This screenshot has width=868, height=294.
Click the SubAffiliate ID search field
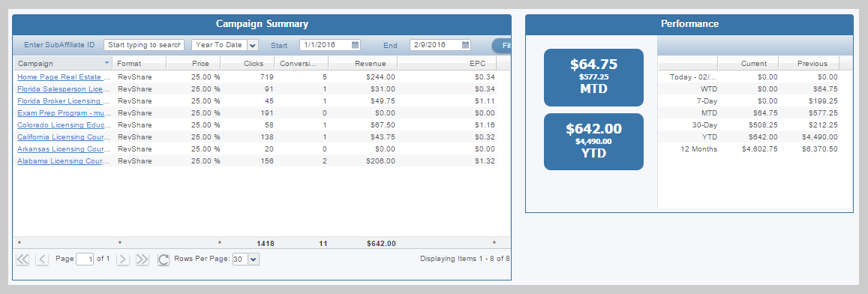tap(144, 45)
